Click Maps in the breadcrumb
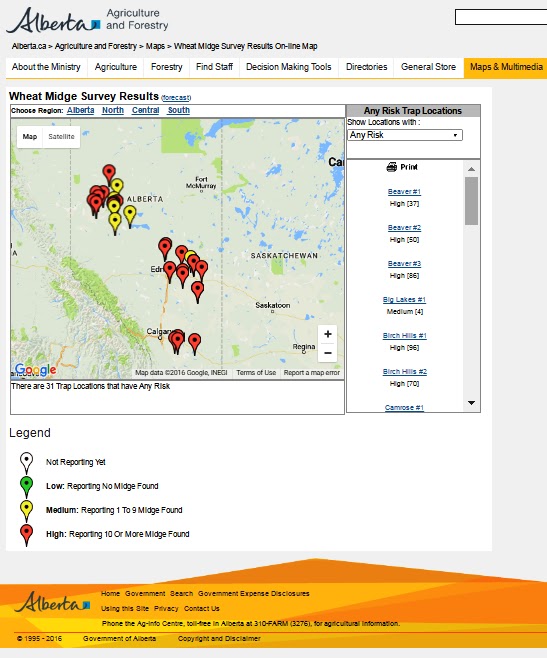The width and height of the screenshot is (547, 658). click(x=155, y=46)
